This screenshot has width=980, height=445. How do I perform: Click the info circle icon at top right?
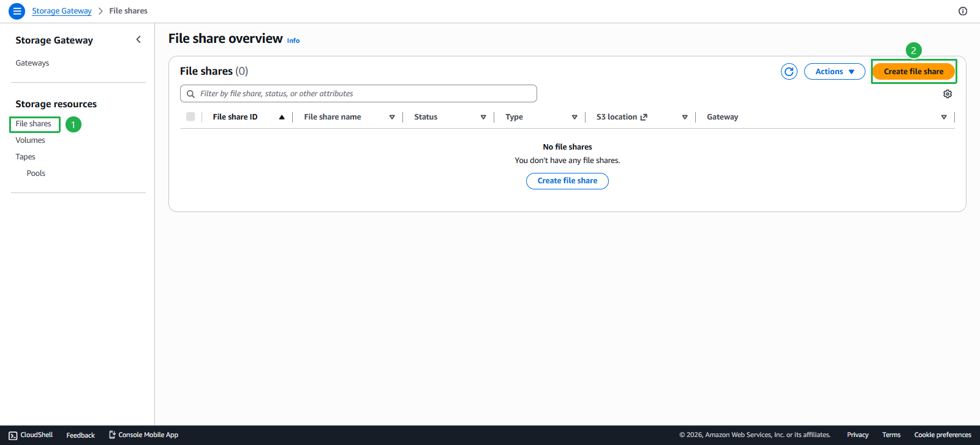coord(963,11)
